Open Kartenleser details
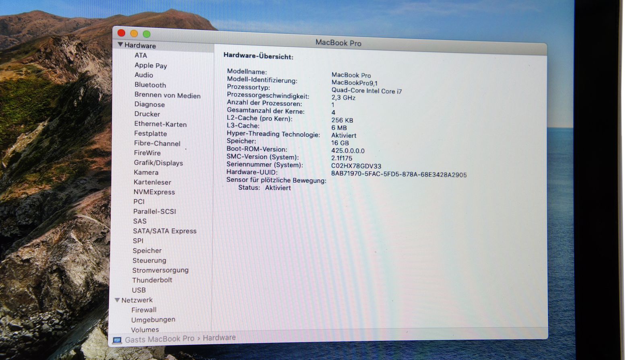The height and width of the screenshot is (360, 644). point(153,182)
